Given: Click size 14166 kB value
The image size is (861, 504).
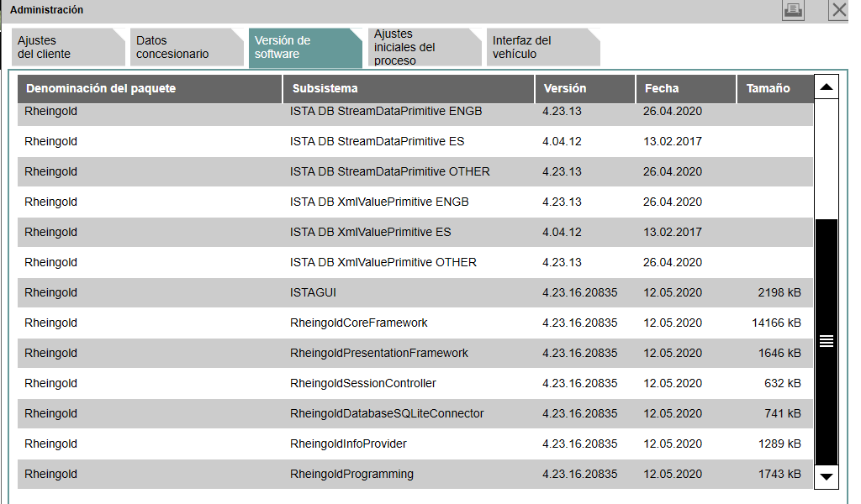Looking at the screenshot, I should (x=776, y=323).
